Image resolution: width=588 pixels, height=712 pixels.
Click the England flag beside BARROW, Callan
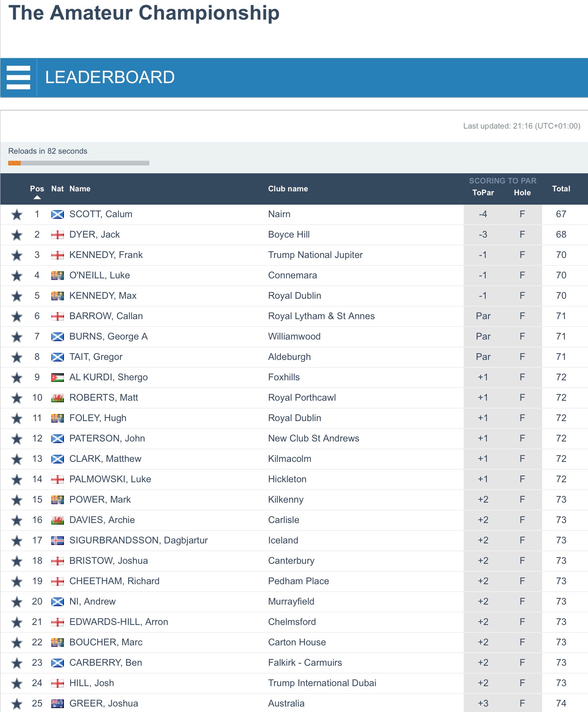click(x=58, y=316)
